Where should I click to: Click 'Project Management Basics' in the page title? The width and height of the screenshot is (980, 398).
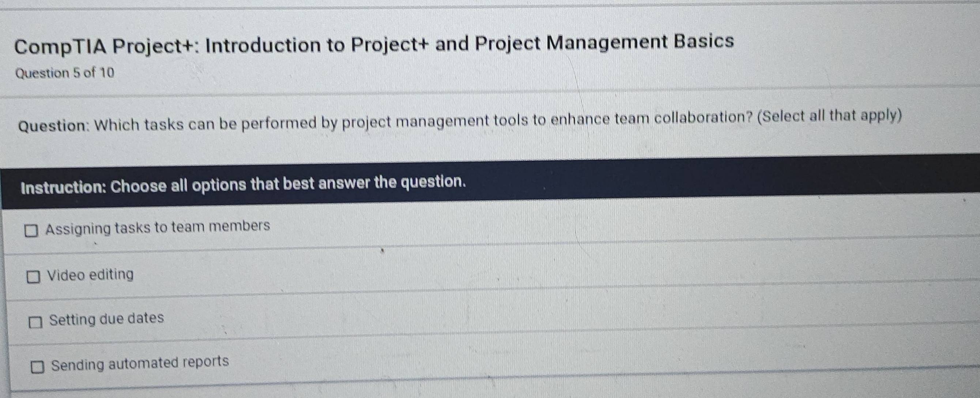[x=604, y=42]
